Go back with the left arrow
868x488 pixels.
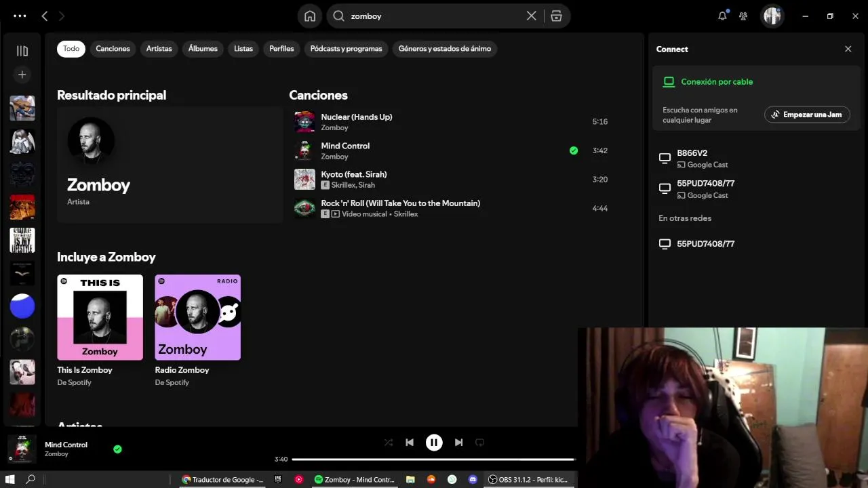click(x=45, y=16)
